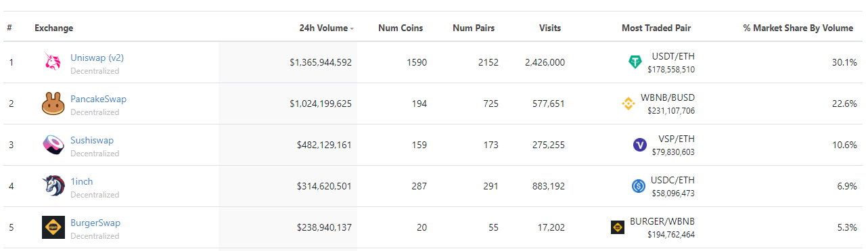This screenshot has height=251, width=868.
Task: Sort table by Visits header
Action: coord(550,28)
